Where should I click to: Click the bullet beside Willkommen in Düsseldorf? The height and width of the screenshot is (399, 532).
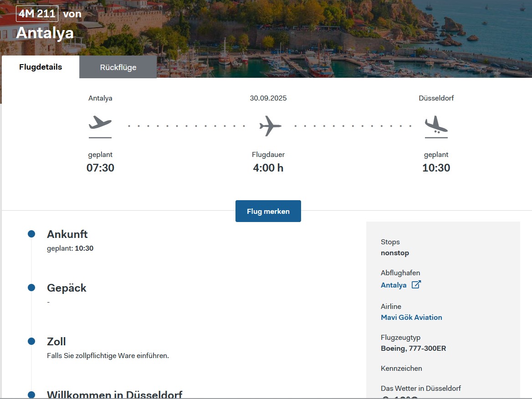31,394
